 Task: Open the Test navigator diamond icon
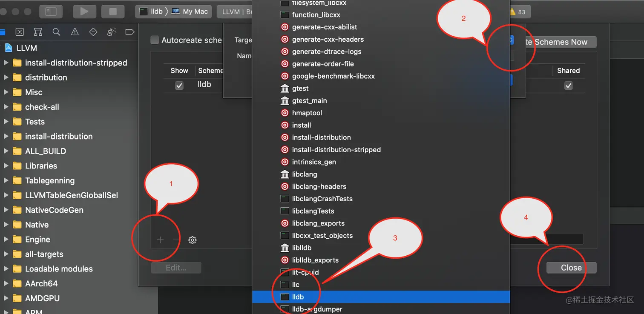[93, 32]
